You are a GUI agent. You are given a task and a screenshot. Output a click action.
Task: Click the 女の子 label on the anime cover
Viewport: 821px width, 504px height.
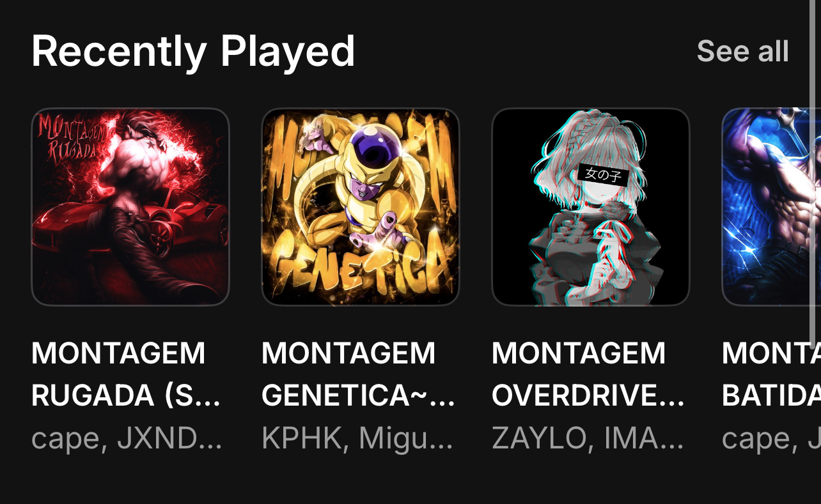coord(603,174)
